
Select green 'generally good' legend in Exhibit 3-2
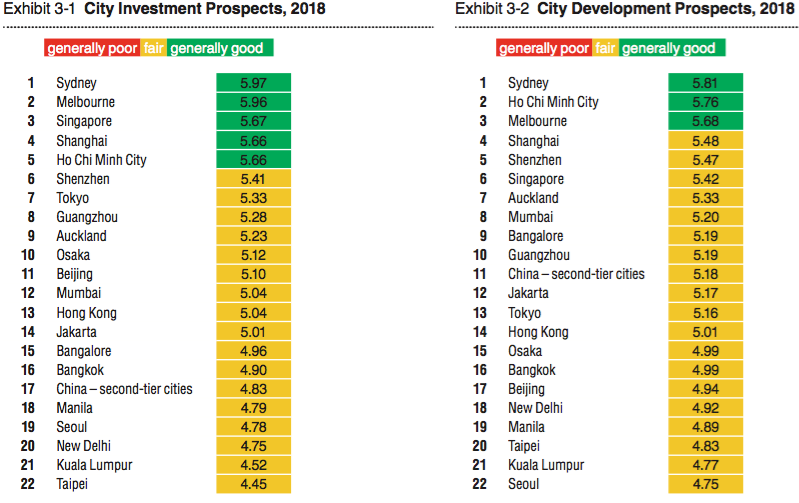pyautogui.click(x=672, y=48)
